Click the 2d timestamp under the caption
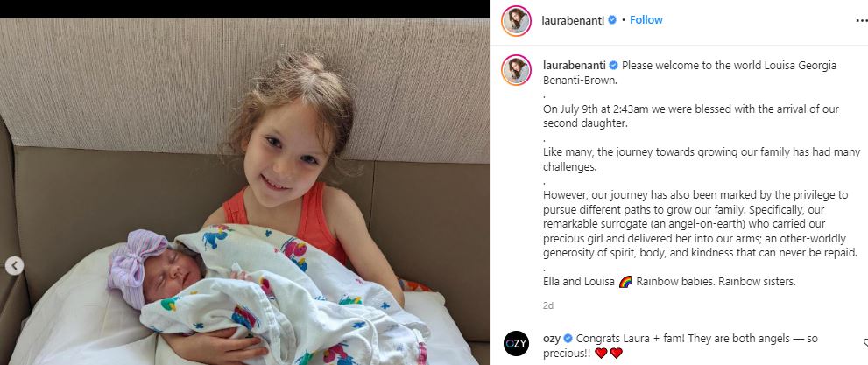The height and width of the screenshot is (365, 868). click(548, 305)
